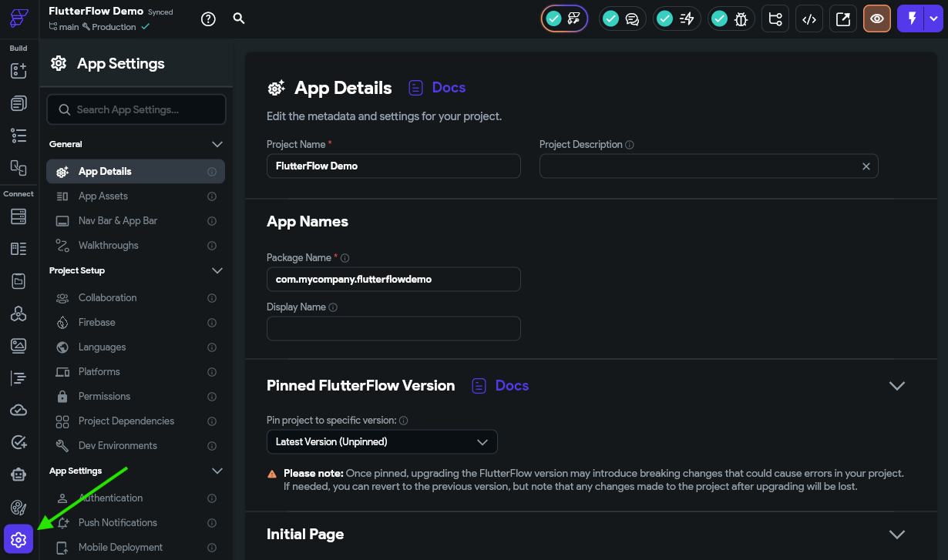Open the Storyboard icon in the Build rail
Viewport: 948px width, 560px height.
point(18,167)
